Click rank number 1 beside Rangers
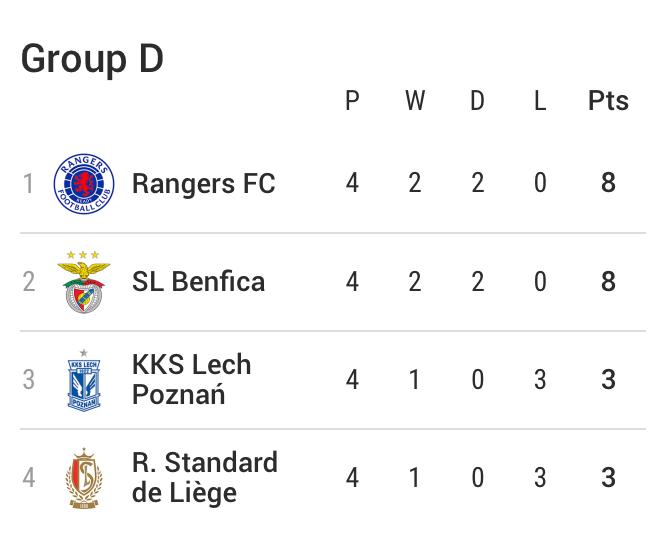This screenshot has width=669, height=560. (28, 184)
